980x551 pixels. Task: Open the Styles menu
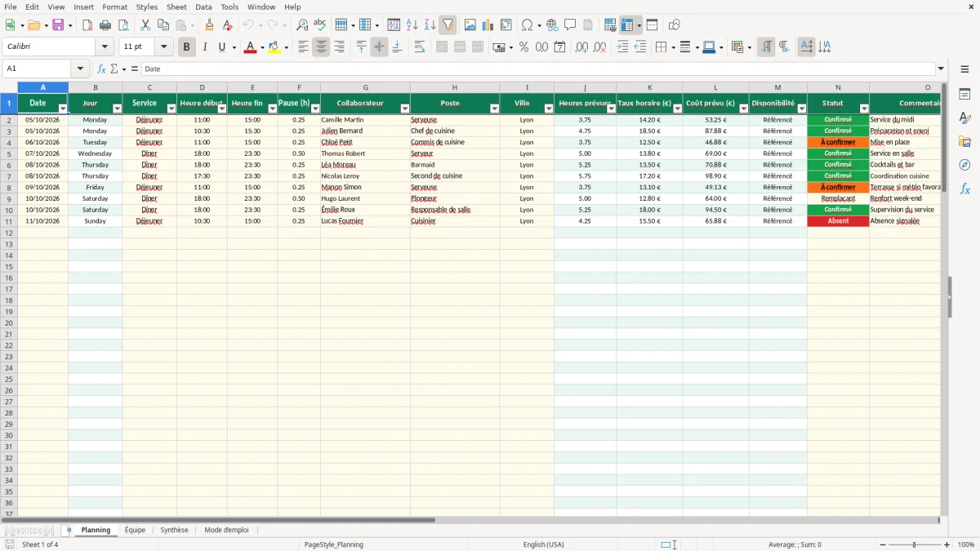(x=147, y=7)
